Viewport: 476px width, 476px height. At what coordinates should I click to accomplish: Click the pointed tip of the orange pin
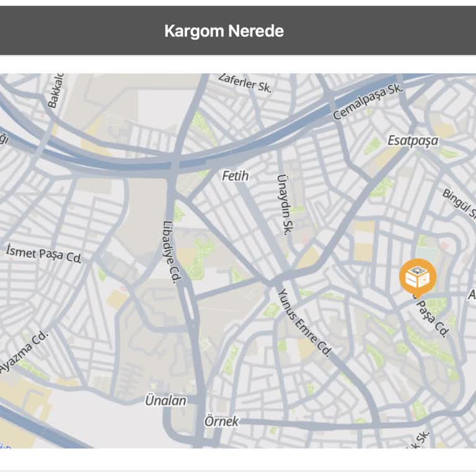(x=418, y=297)
